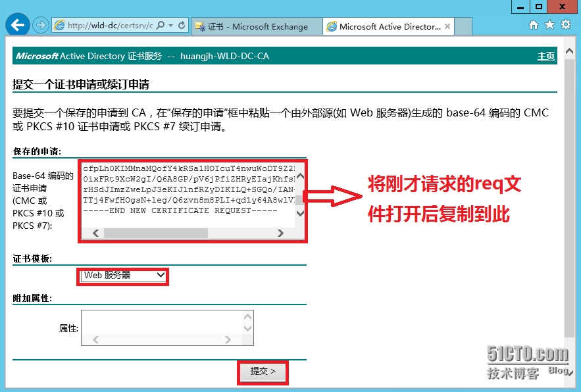Click the huangjh-WLD-DC-CA banner text
This screenshot has height=392, width=581.
pos(224,57)
